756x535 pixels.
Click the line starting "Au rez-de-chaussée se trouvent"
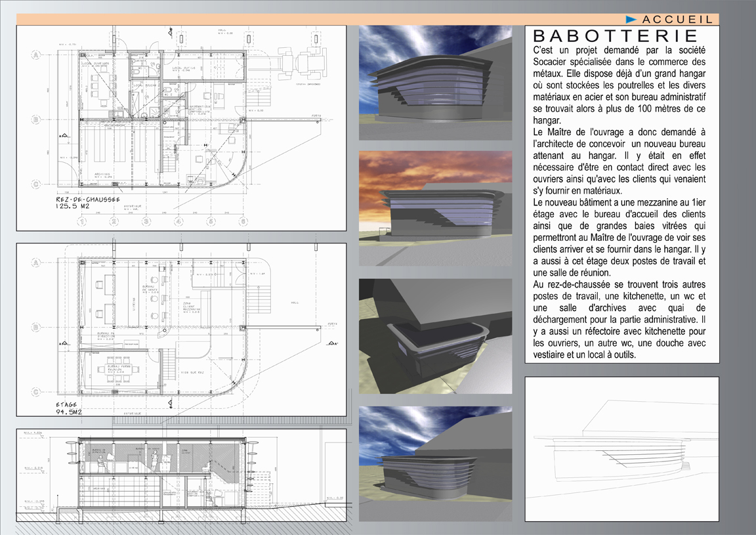[619, 285]
